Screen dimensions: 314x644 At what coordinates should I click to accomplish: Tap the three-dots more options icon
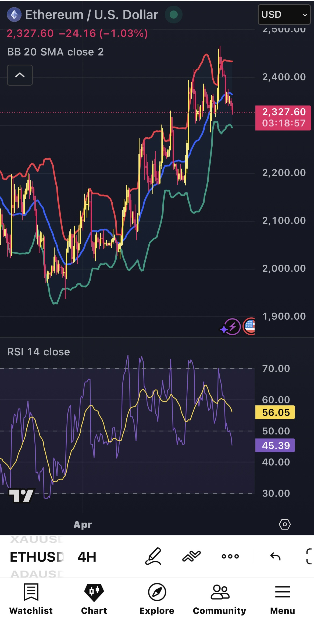[x=230, y=556]
